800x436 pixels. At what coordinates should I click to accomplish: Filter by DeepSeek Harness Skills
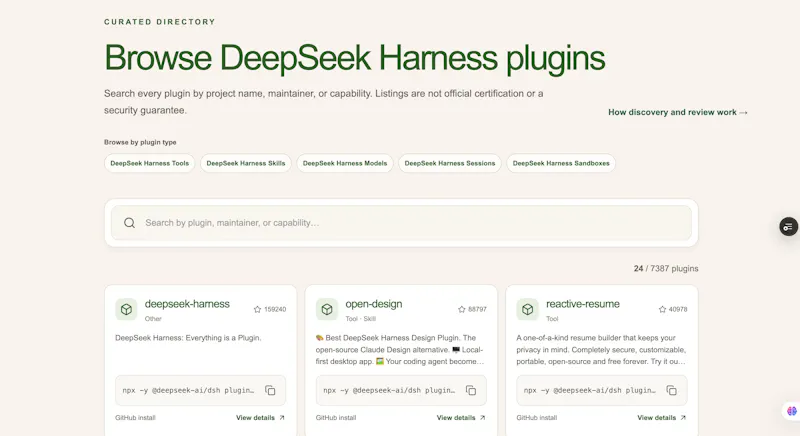245,163
